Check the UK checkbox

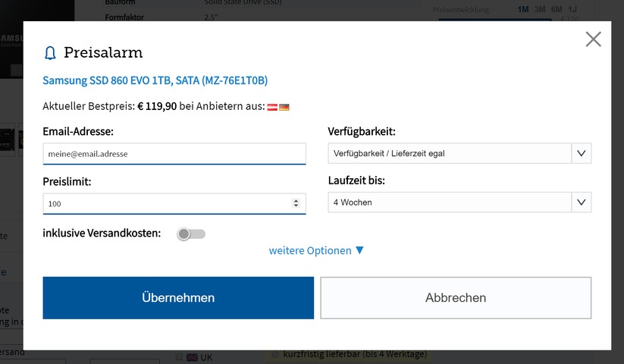(x=179, y=357)
